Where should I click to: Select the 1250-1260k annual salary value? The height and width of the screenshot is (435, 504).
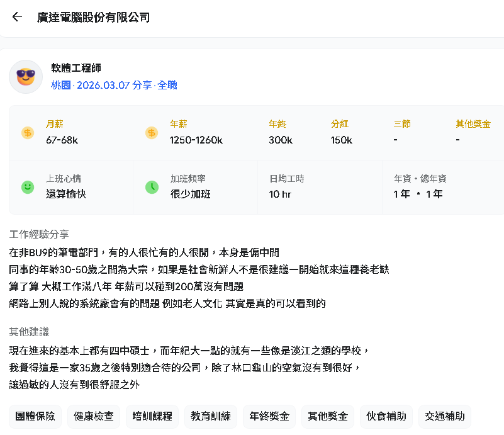coord(196,140)
